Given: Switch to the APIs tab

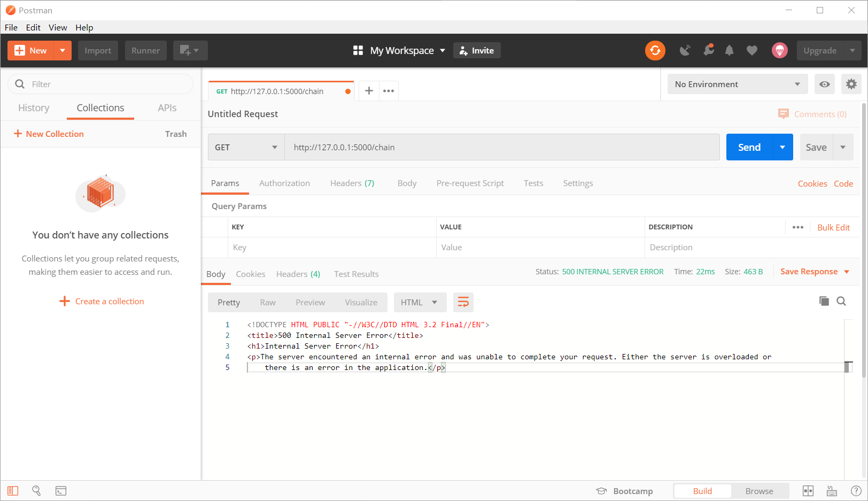Looking at the screenshot, I should pyautogui.click(x=167, y=107).
